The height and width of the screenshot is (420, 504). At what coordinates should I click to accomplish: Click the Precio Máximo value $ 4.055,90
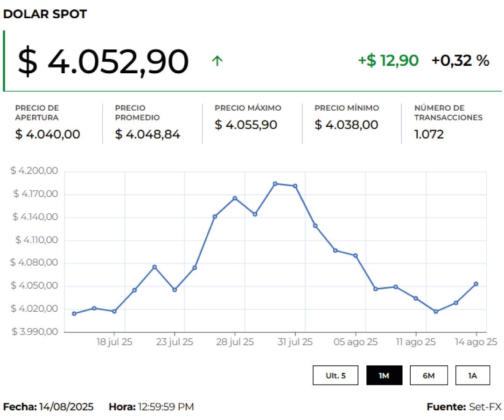coord(246,125)
